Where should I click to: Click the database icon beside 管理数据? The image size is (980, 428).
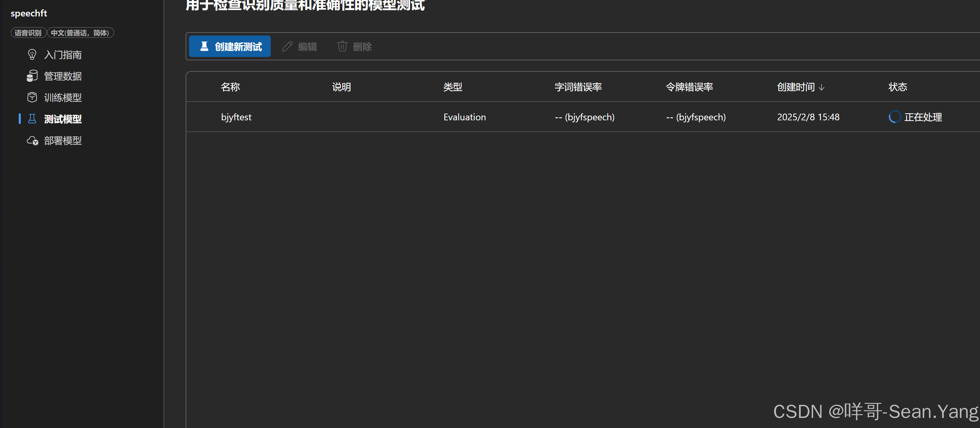pyautogui.click(x=32, y=76)
